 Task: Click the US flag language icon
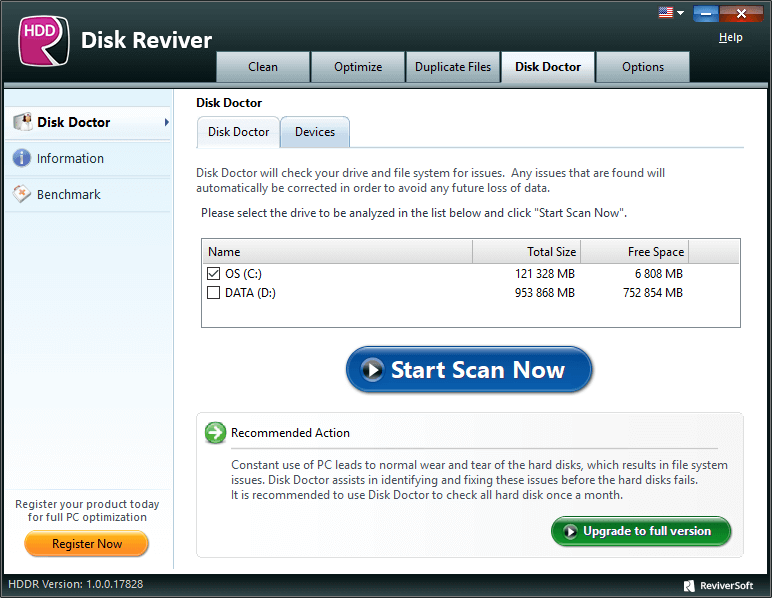(666, 12)
